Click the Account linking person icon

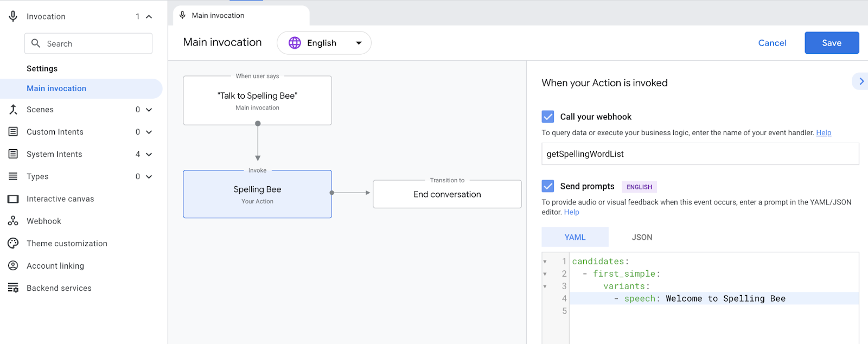13,266
